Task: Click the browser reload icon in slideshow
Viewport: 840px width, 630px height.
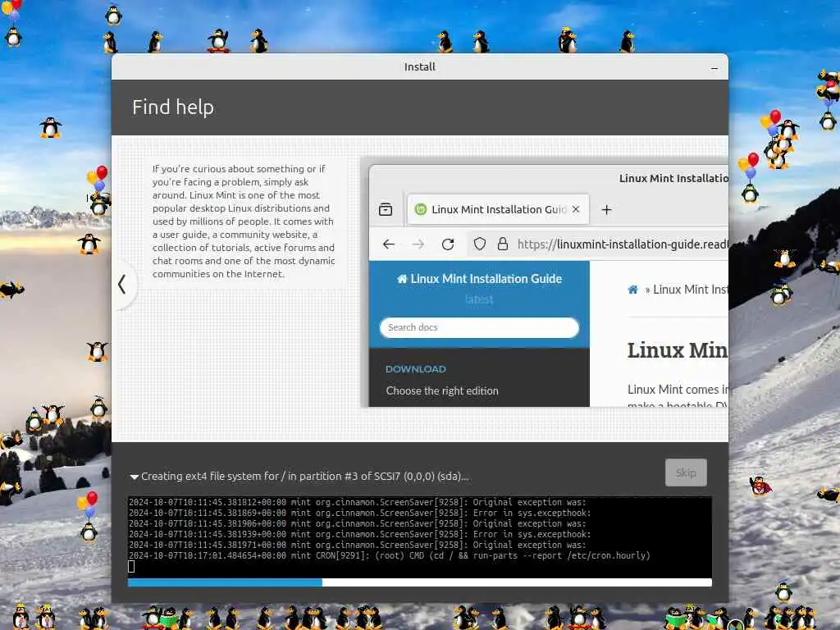Action: point(448,244)
